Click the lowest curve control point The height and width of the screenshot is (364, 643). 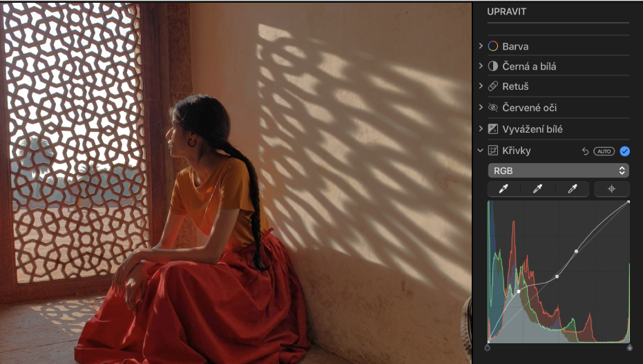pos(519,291)
